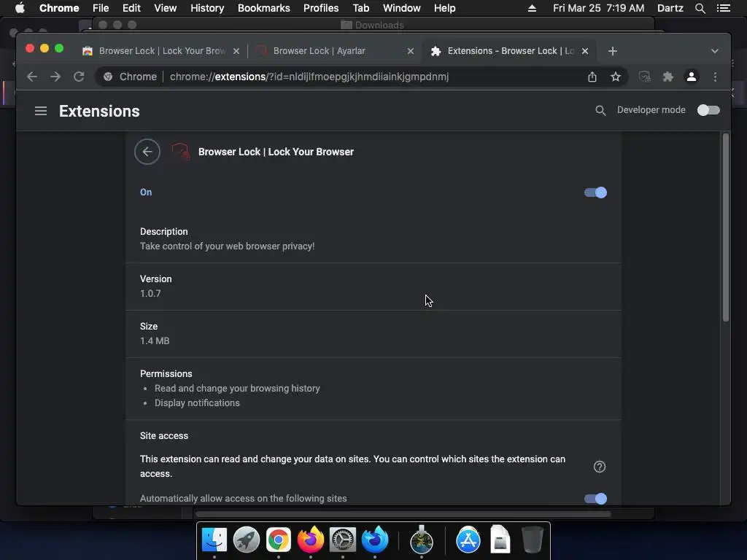Bookmark this page with star icon
The height and width of the screenshot is (560, 747).
616,77
